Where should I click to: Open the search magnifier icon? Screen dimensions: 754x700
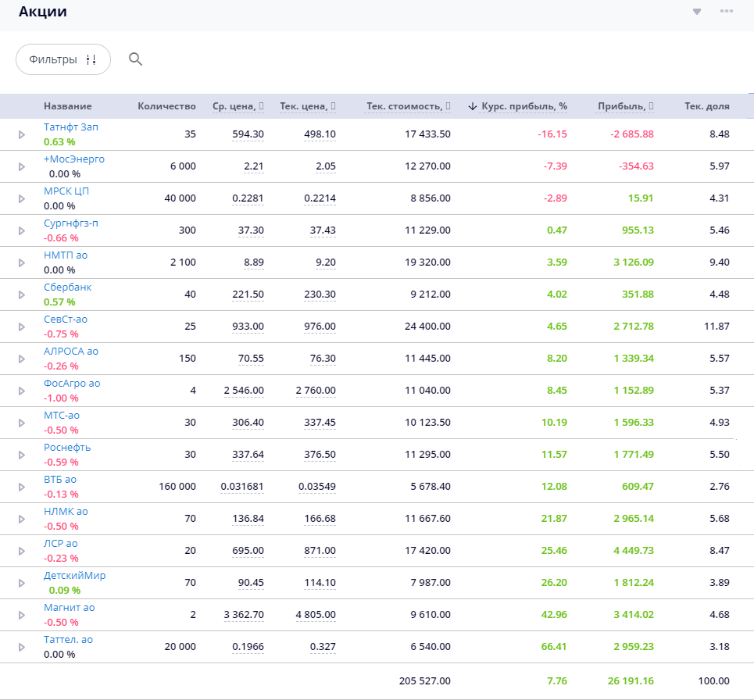(136, 59)
